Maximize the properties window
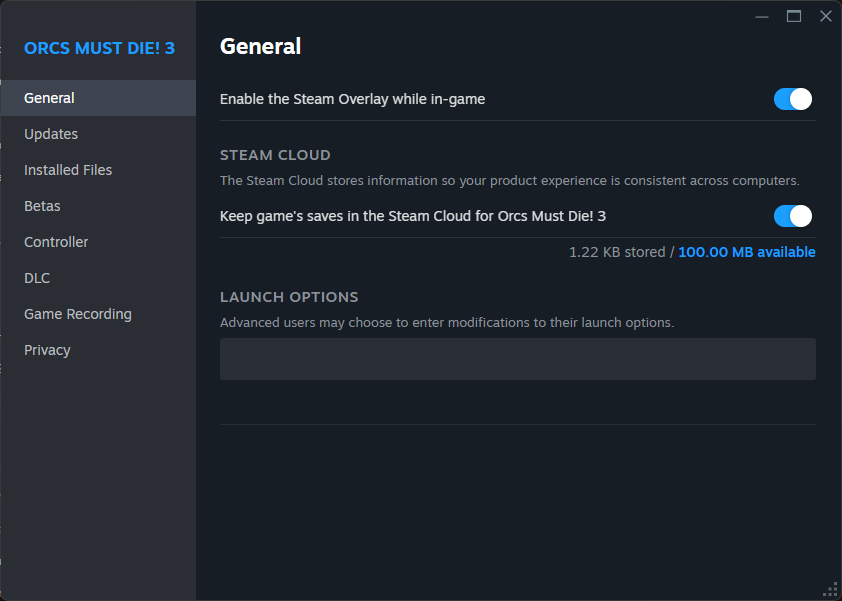Viewport: 842px width, 601px height. pyautogui.click(x=794, y=17)
